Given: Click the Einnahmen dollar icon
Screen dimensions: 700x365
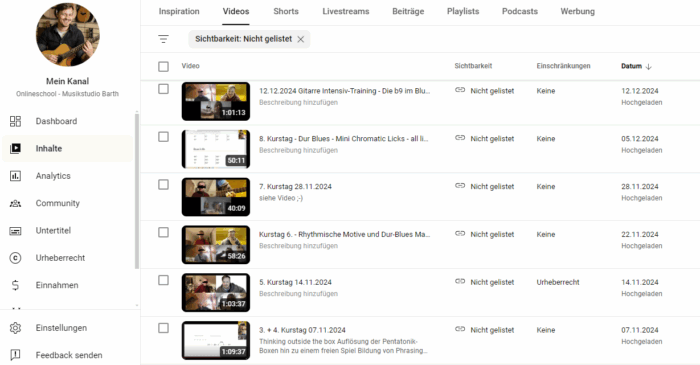Looking at the screenshot, I should coord(15,285).
